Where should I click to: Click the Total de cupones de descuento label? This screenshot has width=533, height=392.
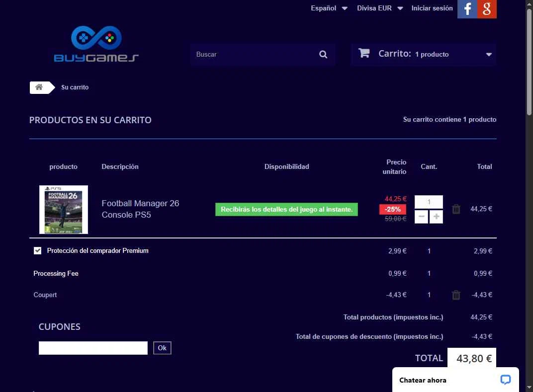pyautogui.click(x=369, y=337)
